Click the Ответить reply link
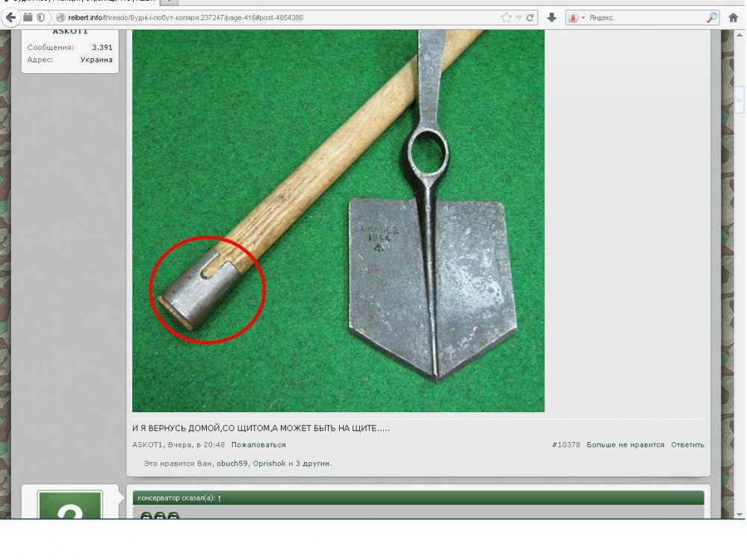The image size is (747, 560). (687, 445)
